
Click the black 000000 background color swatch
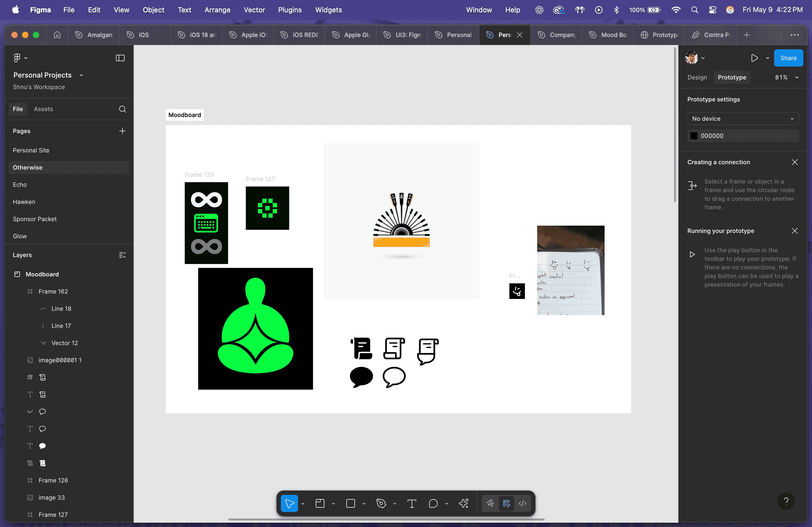click(694, 136)
